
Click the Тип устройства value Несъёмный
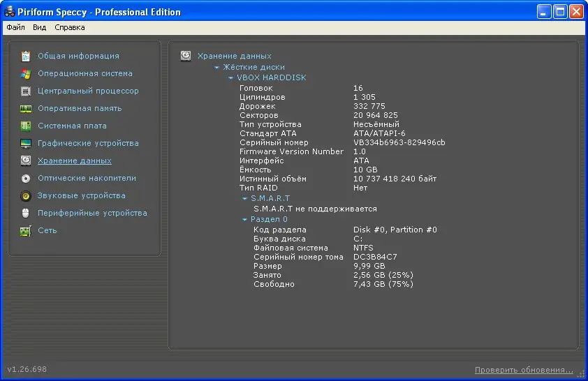[x=376, y=124]
